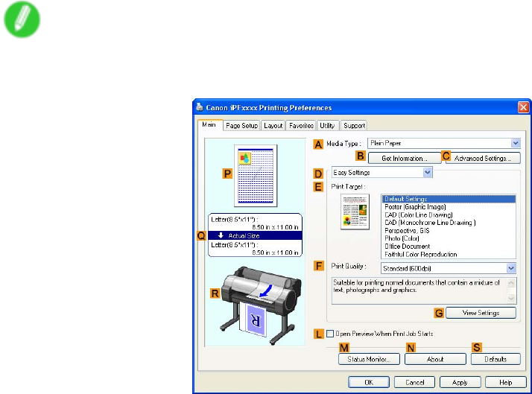This screenshot has width=532, height=394.
Task: Click the Apply button
Action: pyautogui.click(x=460, y=382)
